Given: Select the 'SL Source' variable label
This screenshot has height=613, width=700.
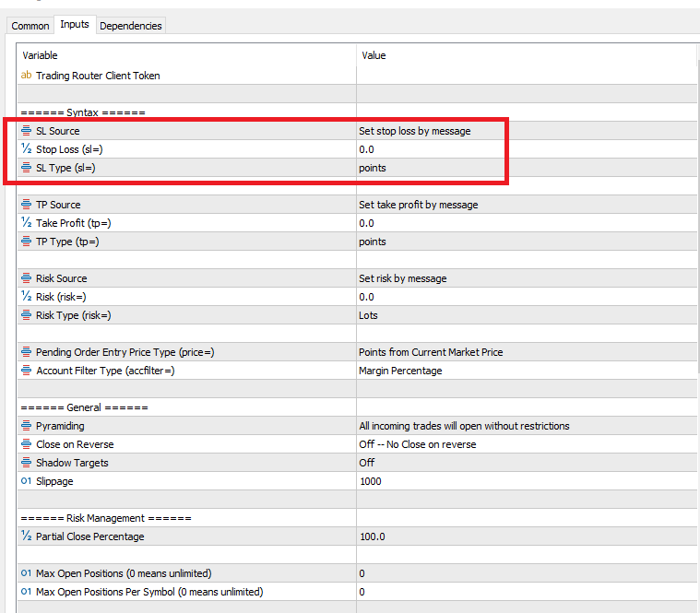Looking at the screenshot, I should [57, 131].
